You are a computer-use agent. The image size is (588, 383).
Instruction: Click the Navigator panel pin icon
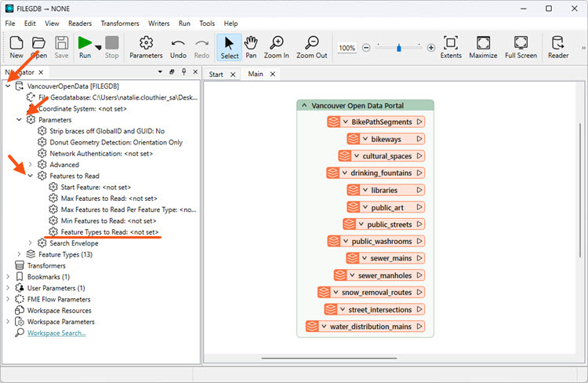pos(183,71)
